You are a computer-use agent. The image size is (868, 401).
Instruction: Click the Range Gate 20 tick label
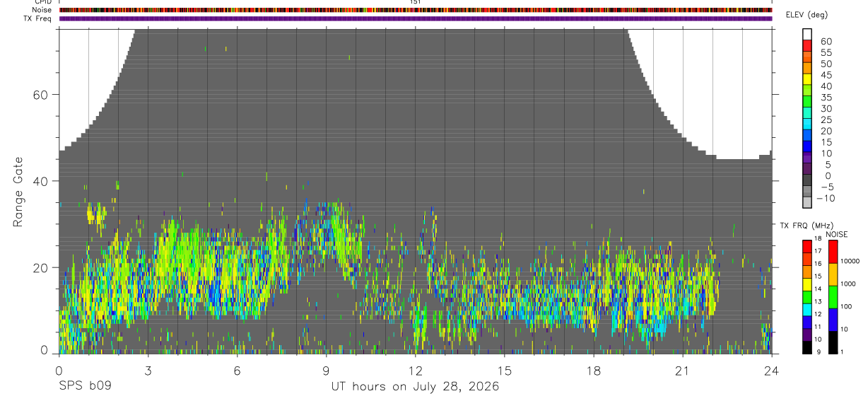coord(40,267)
